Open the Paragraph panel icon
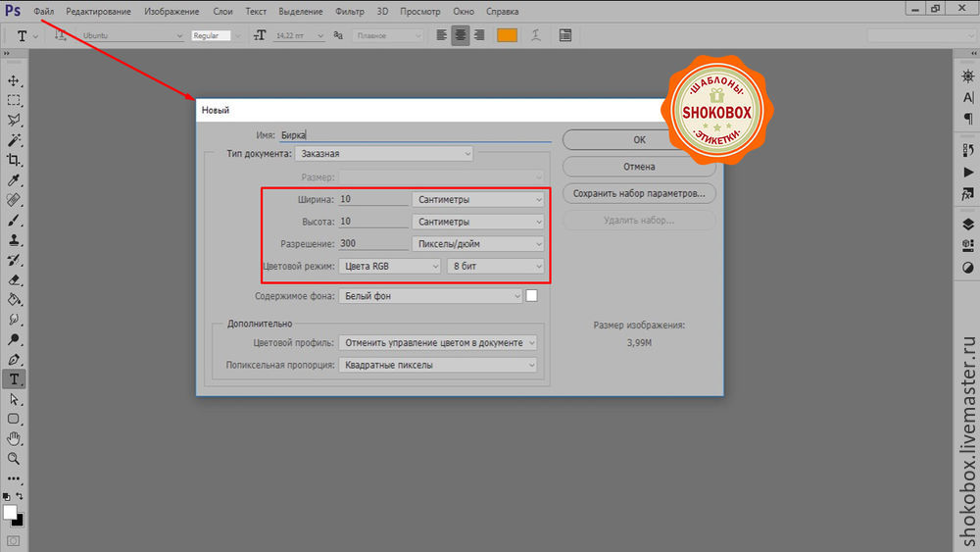This screenshot has width=980, height=552. click(x=968, y=119)
